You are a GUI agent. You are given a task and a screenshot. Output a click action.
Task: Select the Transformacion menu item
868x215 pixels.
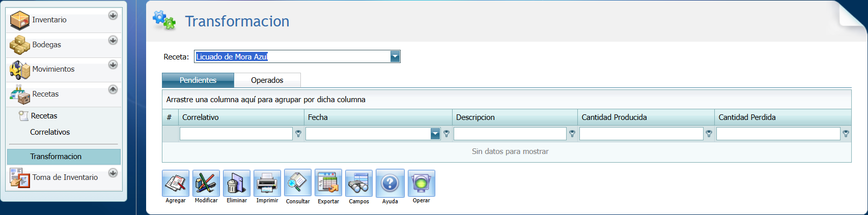pos(64,157)
